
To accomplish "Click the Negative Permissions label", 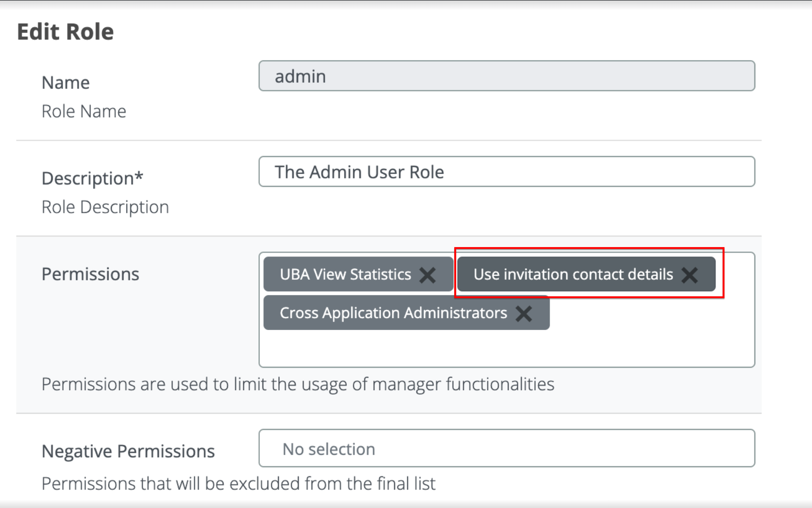I will tap(128, 451).
